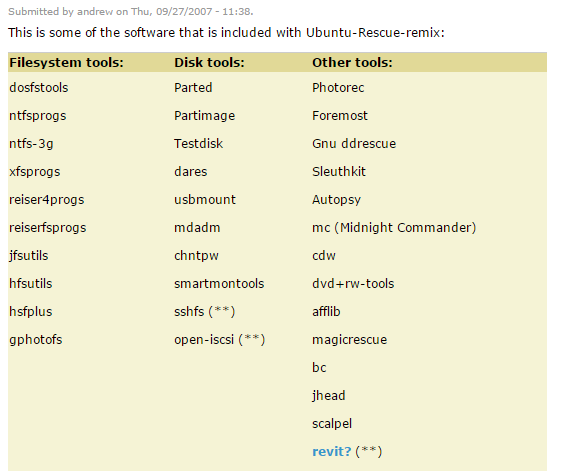Select the jfsutils entry

(29, 256)
